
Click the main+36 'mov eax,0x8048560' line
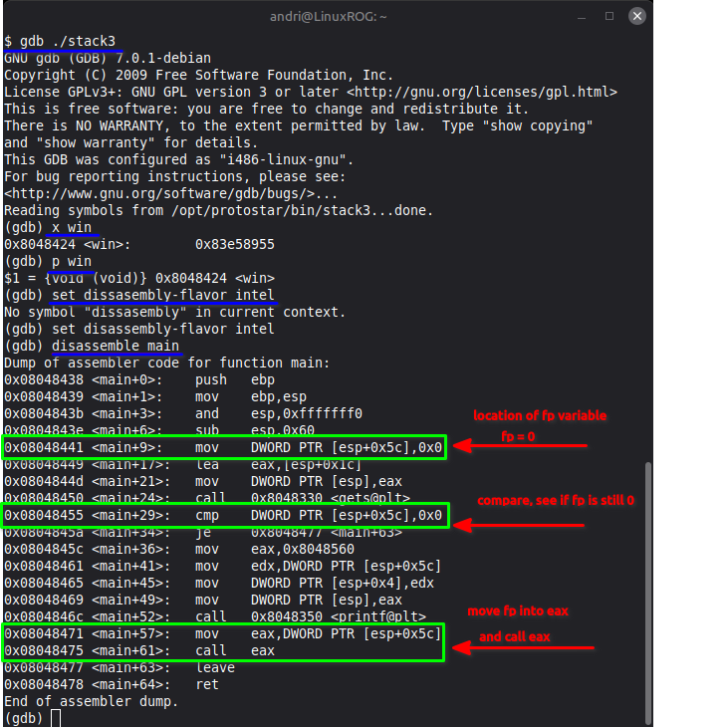click(179, 549)
